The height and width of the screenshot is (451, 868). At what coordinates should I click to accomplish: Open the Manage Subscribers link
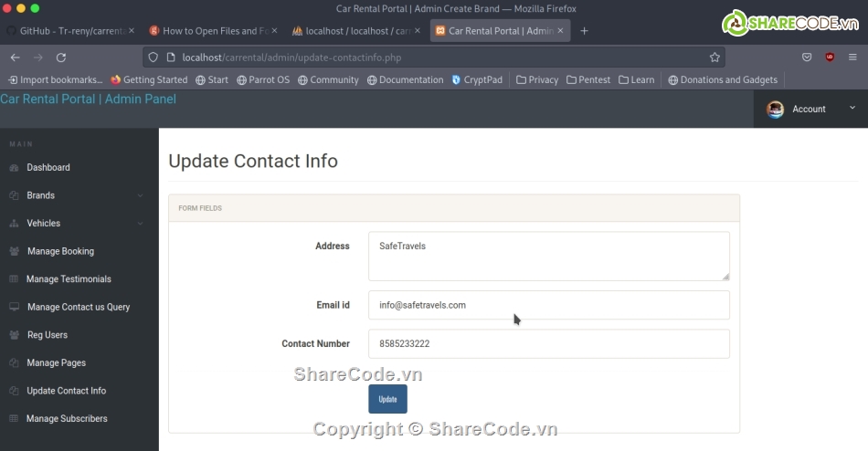(67, 419)
